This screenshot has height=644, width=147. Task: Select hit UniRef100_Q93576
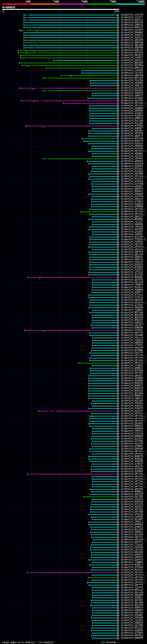132,280
